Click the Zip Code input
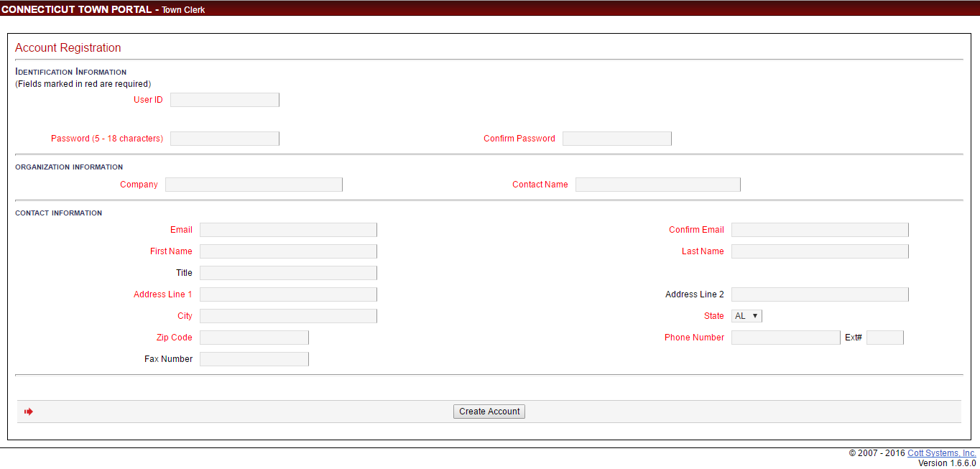Screen dimensions: 980x469 [254, 338]
